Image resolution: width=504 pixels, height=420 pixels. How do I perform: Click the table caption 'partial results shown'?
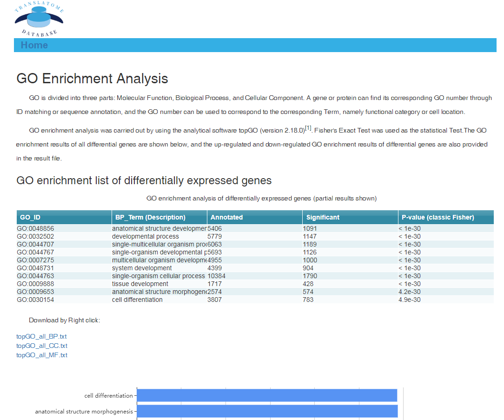(345, 199)
